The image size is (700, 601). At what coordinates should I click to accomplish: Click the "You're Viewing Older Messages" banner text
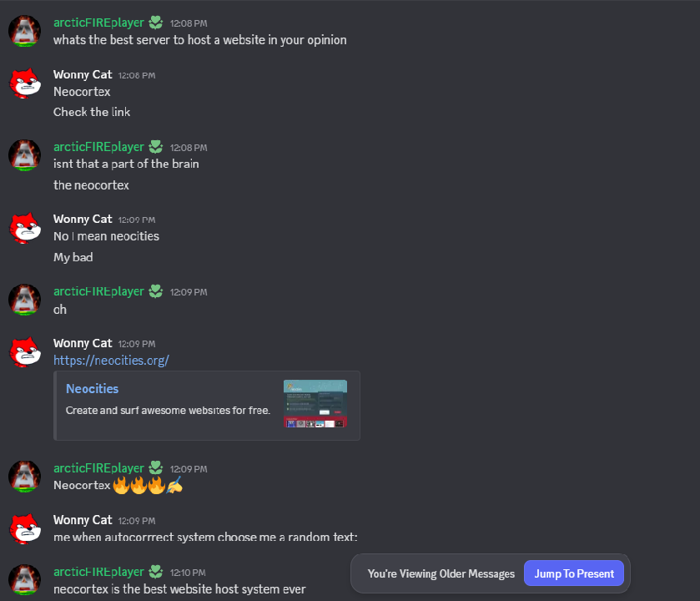pos(441,573)
